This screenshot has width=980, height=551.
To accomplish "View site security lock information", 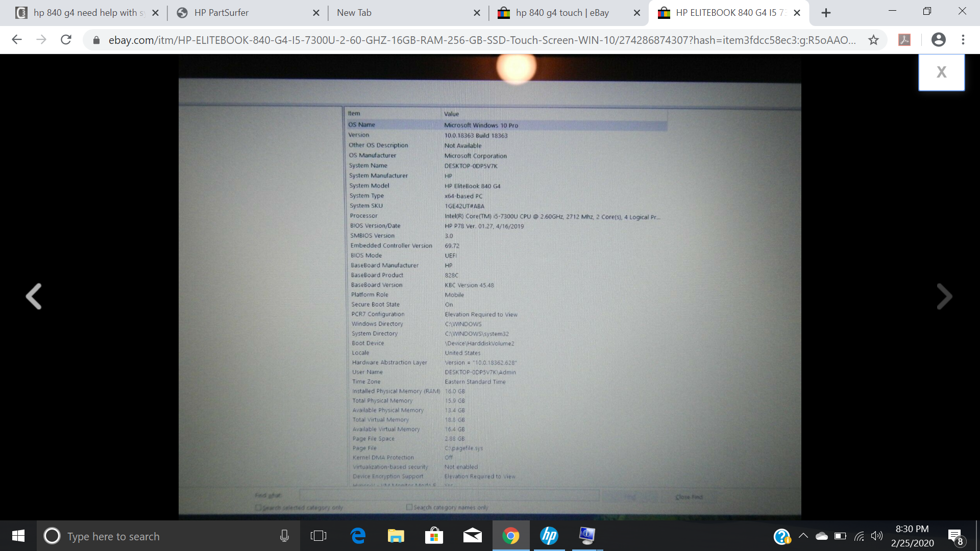I will tap(96, 40).
